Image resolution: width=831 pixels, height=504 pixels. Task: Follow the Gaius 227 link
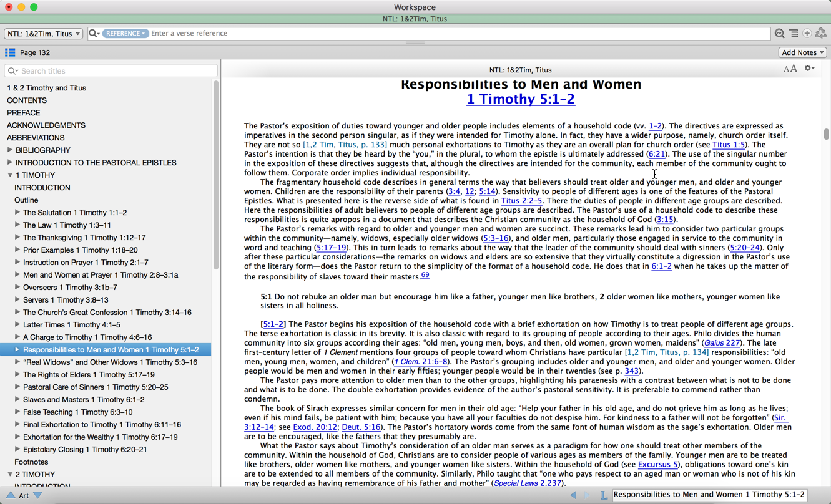coord(722,343)
